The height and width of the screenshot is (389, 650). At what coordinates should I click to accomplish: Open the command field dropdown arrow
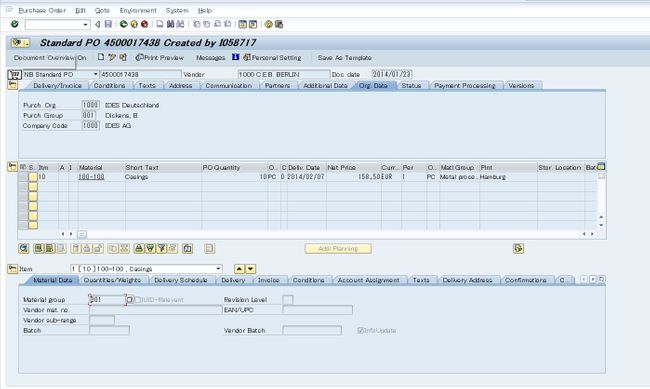(x=85, y=24)
